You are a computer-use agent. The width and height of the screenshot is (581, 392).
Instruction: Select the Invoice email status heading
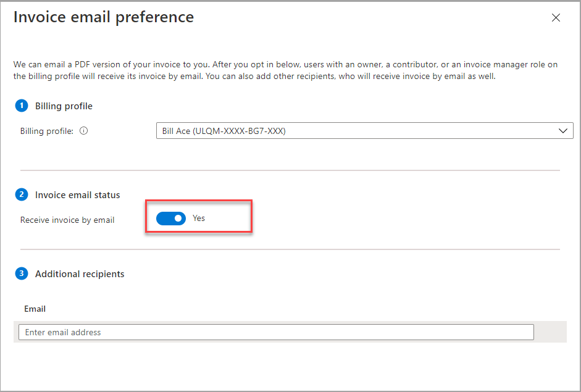click(x=78, y=195)
